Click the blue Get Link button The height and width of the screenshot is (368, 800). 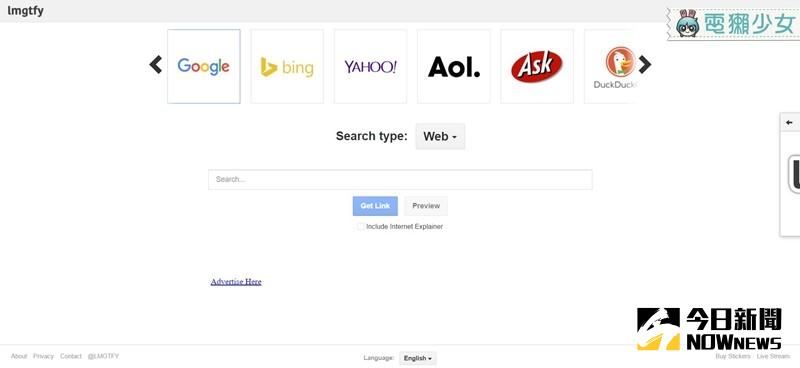pyautogui.click(x=375, y=206)
